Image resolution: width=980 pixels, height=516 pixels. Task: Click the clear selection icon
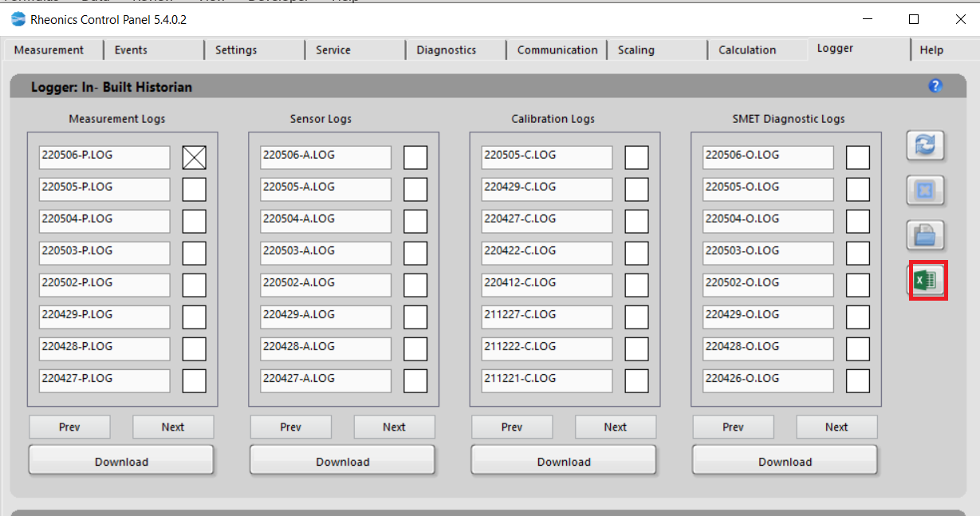925,191
